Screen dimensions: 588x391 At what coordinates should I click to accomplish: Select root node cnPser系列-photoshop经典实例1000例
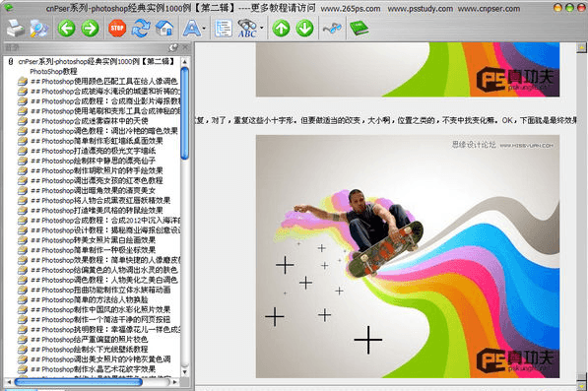pyautogui.click(x=97, y=61)
